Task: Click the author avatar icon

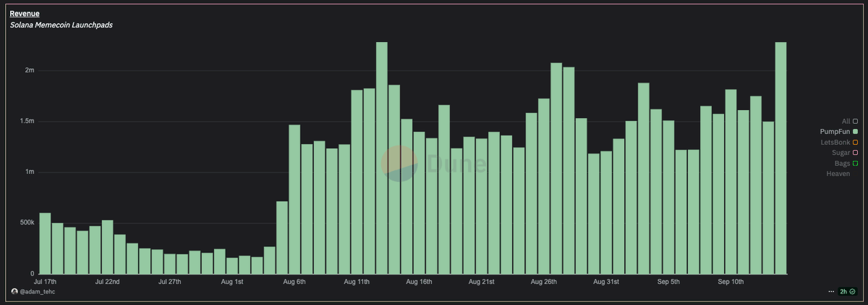Action: click(14, 292)
